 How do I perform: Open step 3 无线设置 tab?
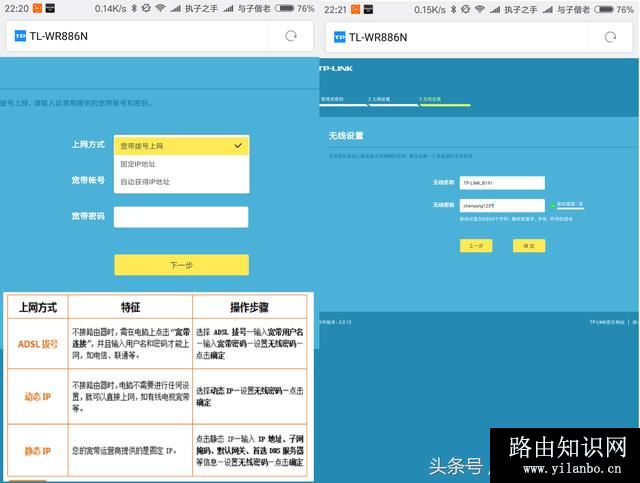pos(445,101)
